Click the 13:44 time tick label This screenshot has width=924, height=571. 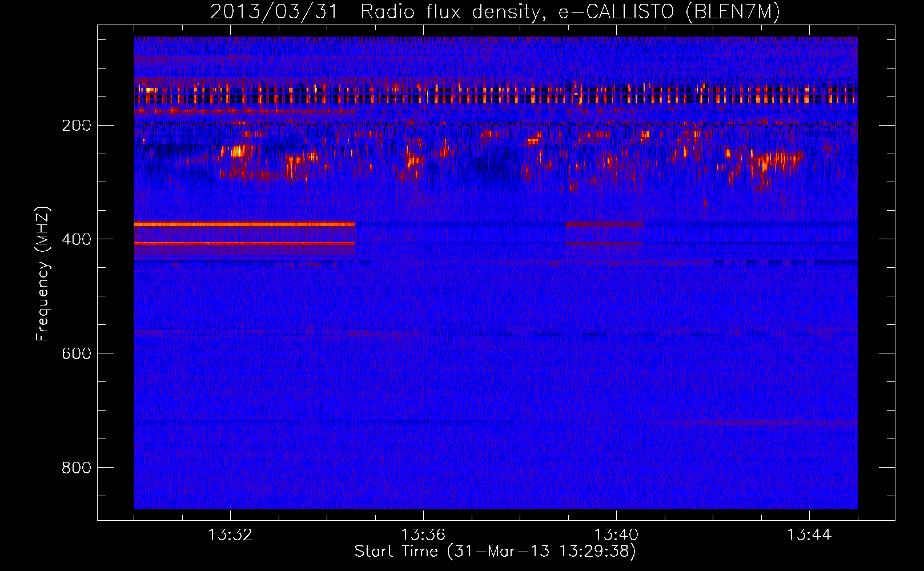coord(809,535)
